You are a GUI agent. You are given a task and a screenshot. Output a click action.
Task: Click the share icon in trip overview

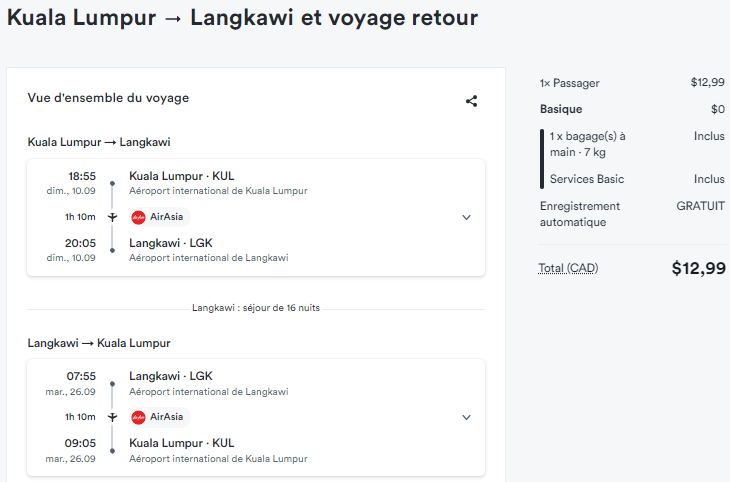click(471, 101)
